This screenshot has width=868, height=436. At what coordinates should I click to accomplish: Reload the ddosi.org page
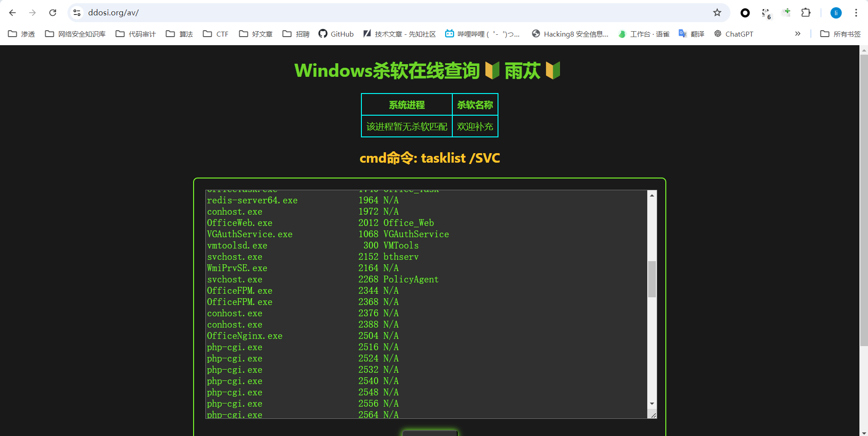52,13
